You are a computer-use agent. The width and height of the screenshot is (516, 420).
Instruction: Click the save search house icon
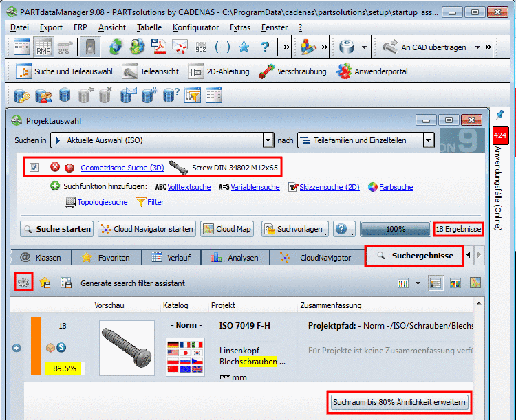45,283
